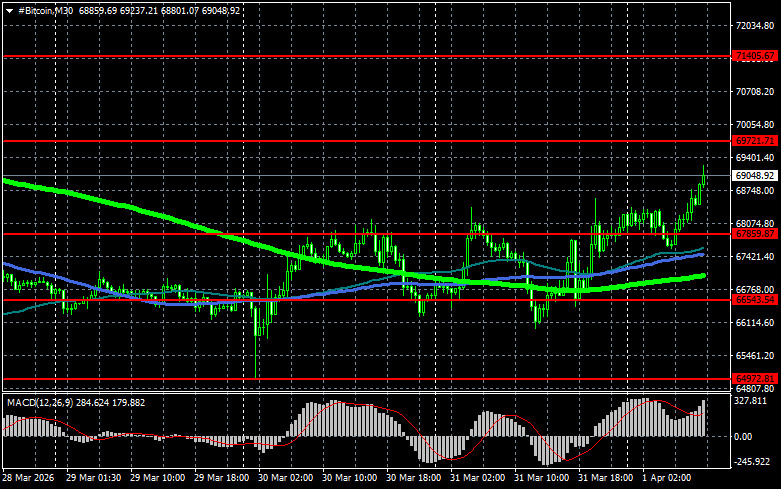Select the 29 Mar 10:00 time axis label
This screenshot has height=489, width=781.
coord(157,478)
